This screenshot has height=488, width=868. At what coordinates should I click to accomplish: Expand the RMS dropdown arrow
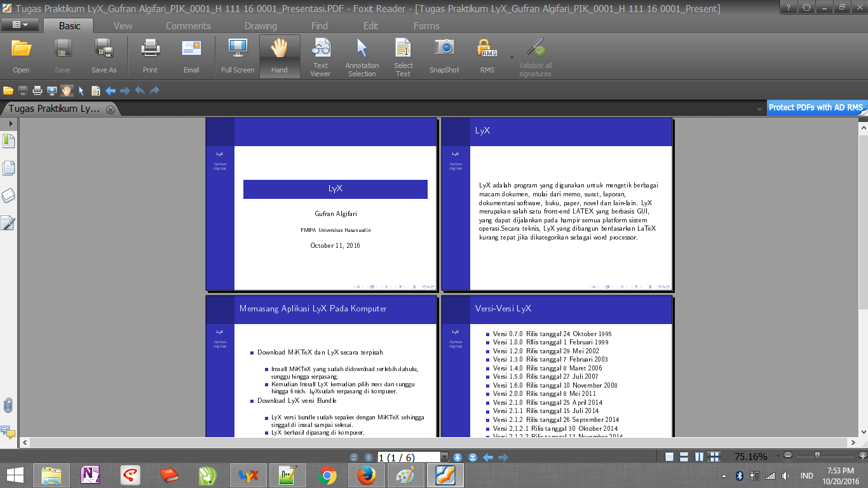coord(512,57)
